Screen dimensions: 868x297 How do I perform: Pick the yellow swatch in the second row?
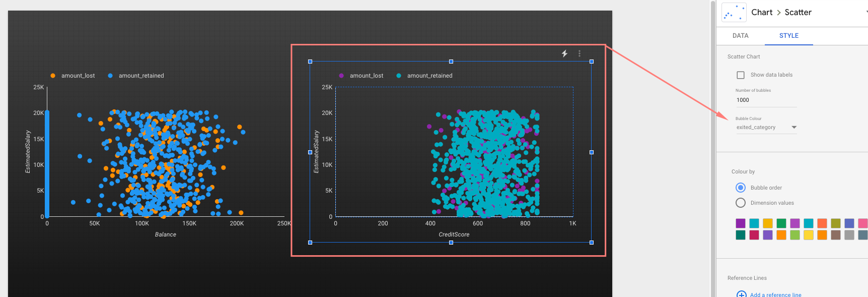tap(809, 235)
